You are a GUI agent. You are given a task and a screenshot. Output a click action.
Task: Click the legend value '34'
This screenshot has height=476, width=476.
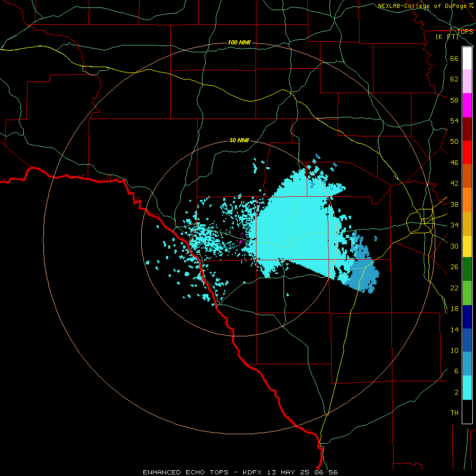click(454, 225)
